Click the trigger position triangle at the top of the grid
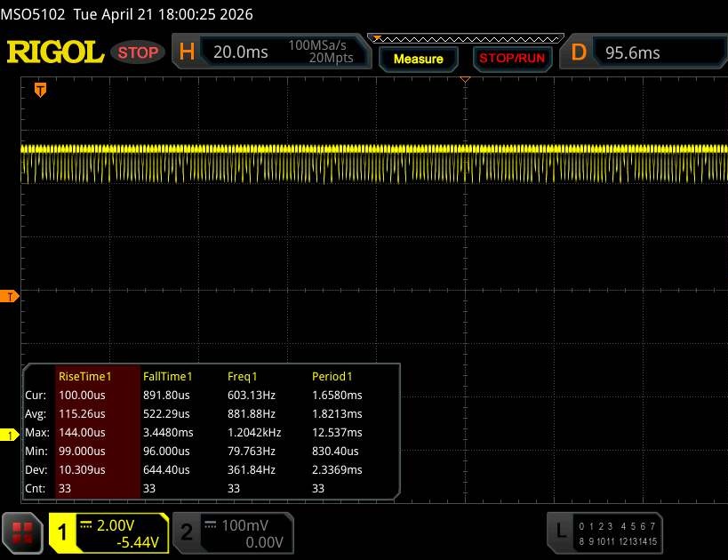Image resolution: width=728 pixels, height=560 pixels. (465, 80)
